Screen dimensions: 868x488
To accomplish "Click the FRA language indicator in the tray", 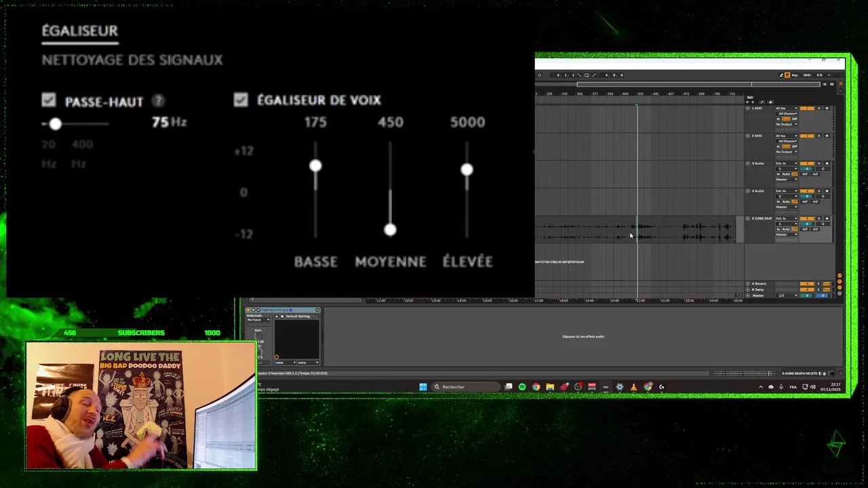I will pos(793,387).
